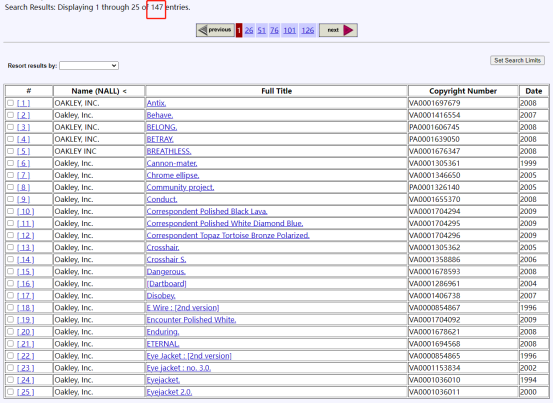Jump to results page starting at 101
554x404 pixels.
pos(289,30)
